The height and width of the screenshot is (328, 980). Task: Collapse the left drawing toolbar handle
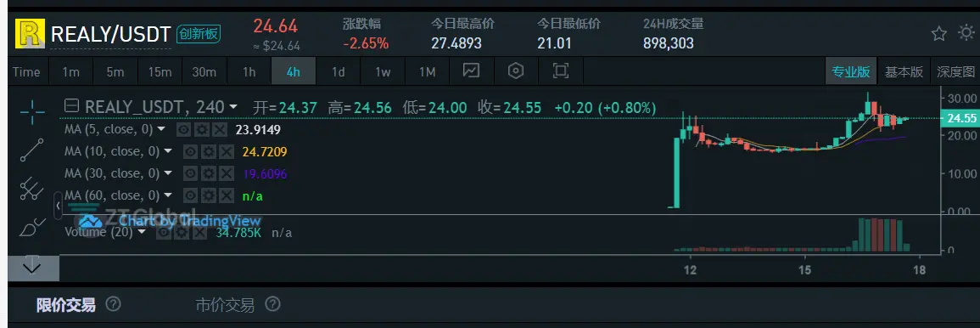coord(59,206)
